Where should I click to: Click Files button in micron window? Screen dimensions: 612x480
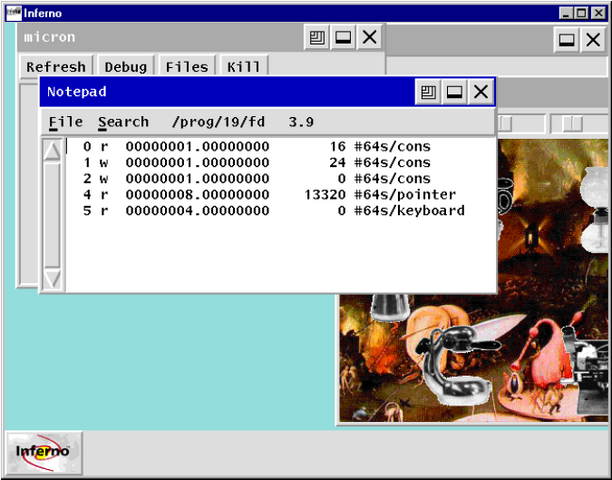click(x=187, y=67)
